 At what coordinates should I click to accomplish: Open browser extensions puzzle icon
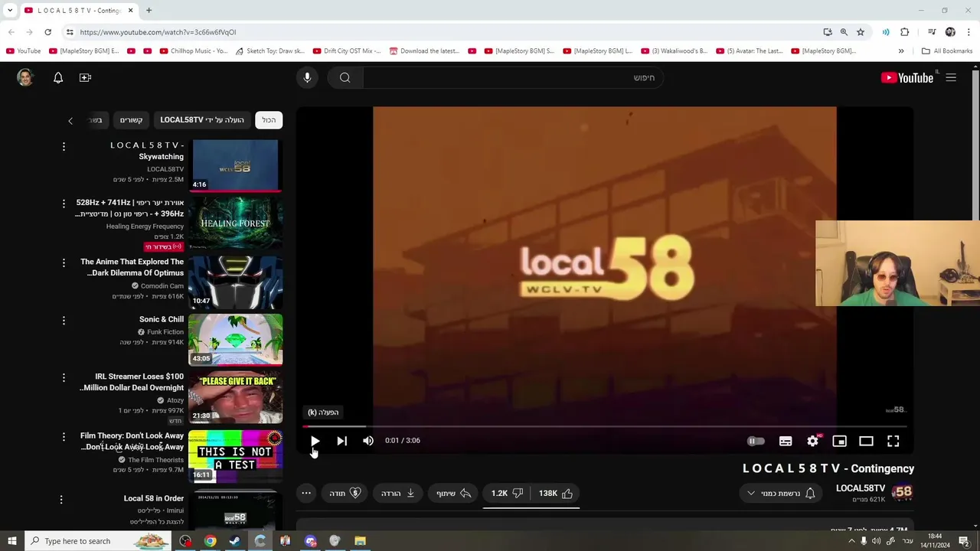point(905,32)
